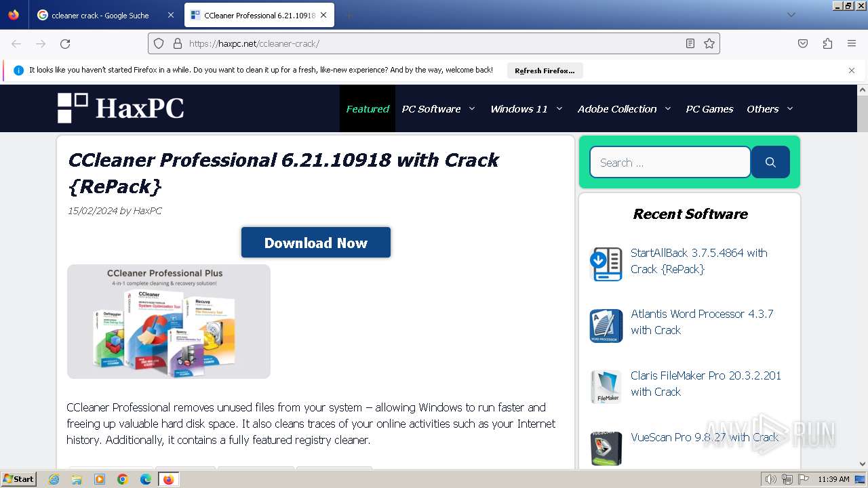Open the Others menu item

pos(763,108)
